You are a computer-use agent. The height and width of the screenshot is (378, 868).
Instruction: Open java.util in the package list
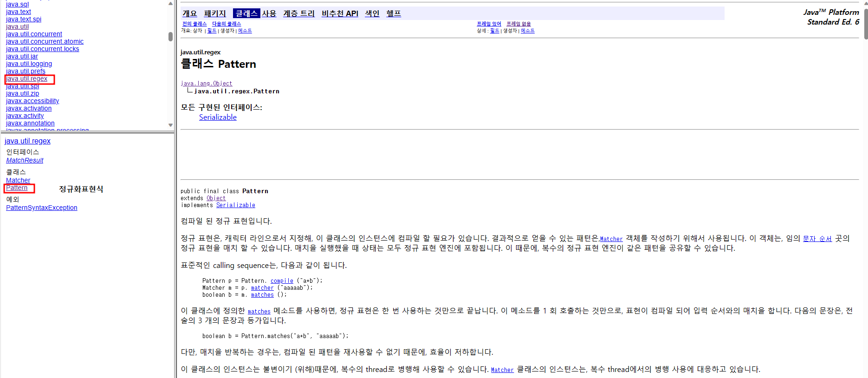[x=17, y=26]
